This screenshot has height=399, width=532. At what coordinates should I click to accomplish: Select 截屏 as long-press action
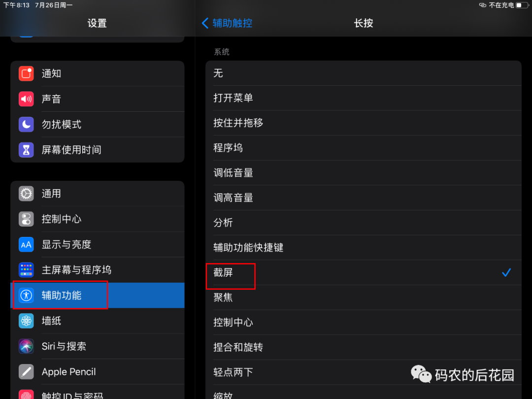click(x=364, y=272)
